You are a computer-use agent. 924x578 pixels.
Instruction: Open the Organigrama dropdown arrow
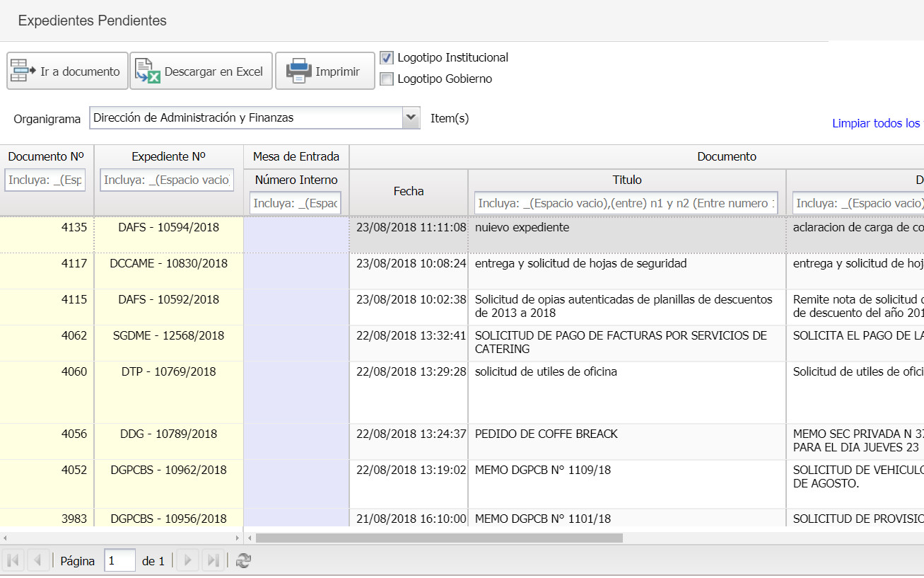[x=411, y=118]
